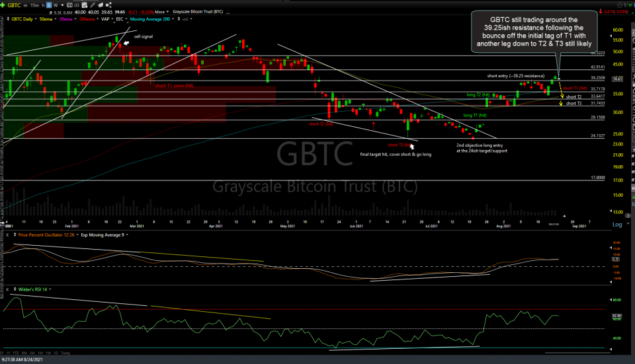Select the 15m timeframe
635x364 pixels.
(x=35, y=5)
